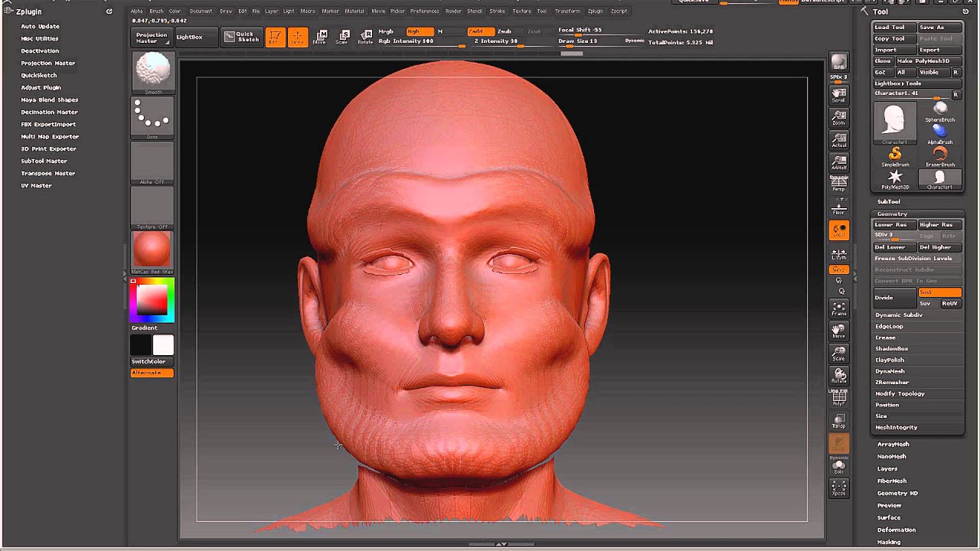Open the Dots stroke type picker
This screenshot has width=980, height=551.
(152, 117)
